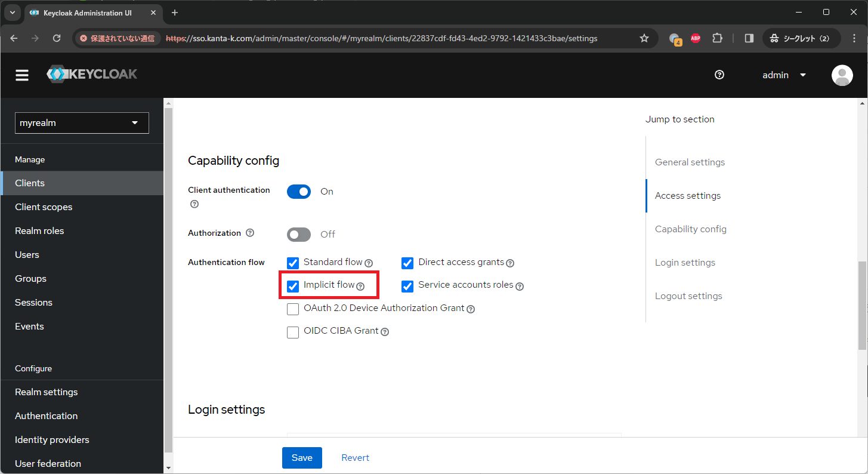Go to Realm roles
Screen dimensions: 868x474
(x=82, y=231)
